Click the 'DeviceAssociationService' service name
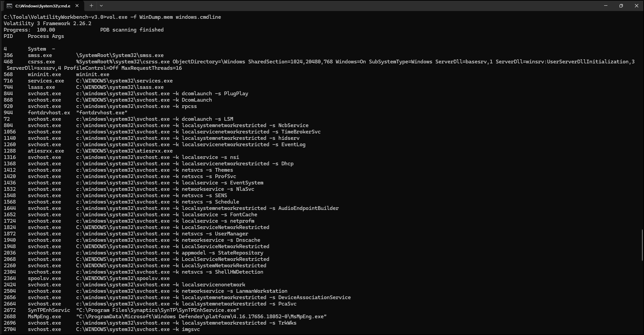This screenshot has height=335, width=644. coord(315,297)
